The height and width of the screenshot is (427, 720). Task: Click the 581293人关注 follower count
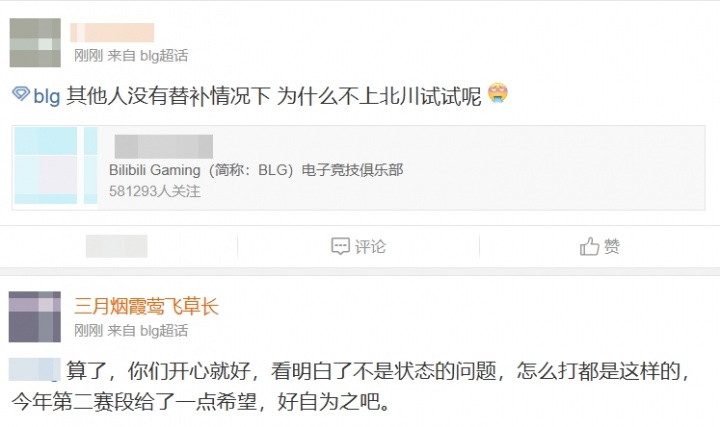(x=155, y=191)
